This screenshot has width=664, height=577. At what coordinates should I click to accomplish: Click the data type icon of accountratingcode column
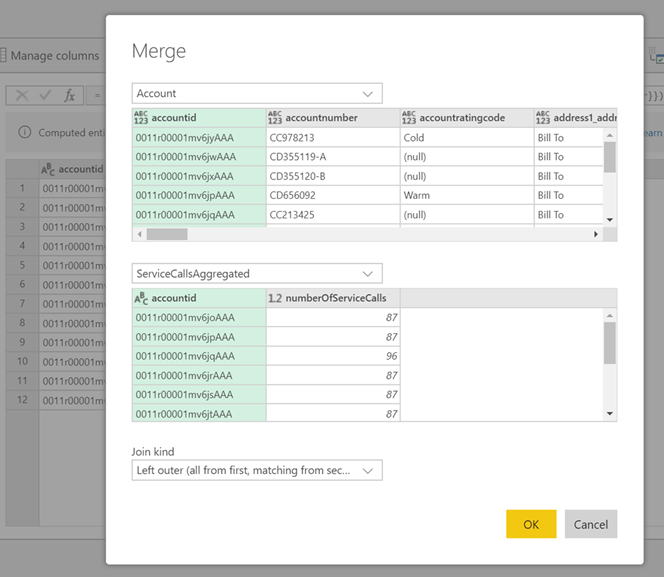(410, 118)
